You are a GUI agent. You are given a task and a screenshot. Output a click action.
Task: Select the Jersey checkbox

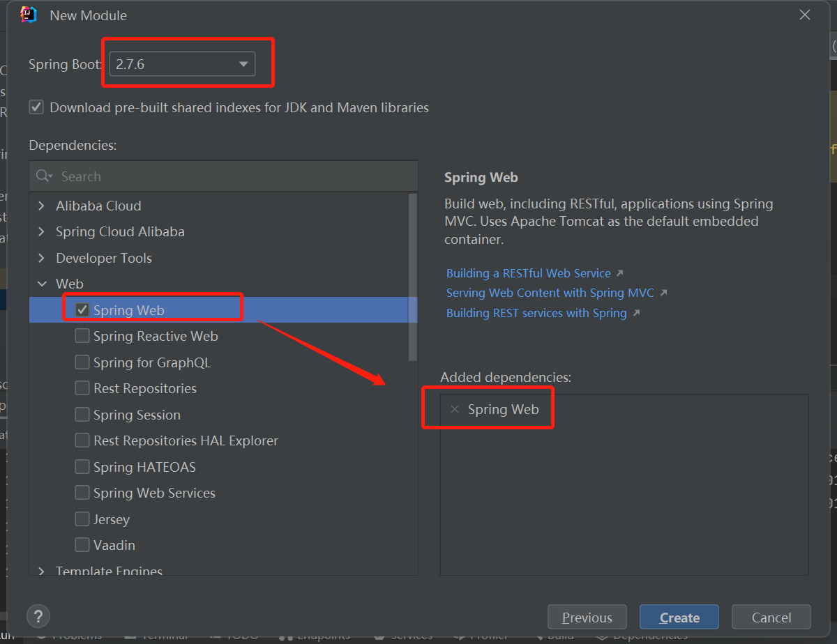tap(82, 519)
